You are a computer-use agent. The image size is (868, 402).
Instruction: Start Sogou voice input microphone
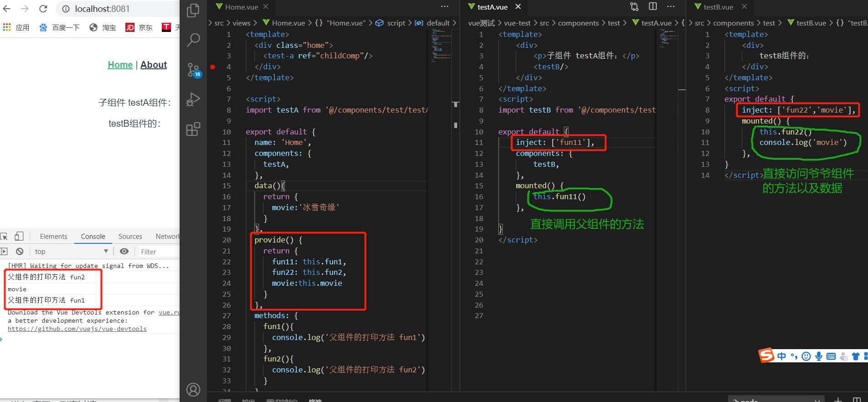819,356
